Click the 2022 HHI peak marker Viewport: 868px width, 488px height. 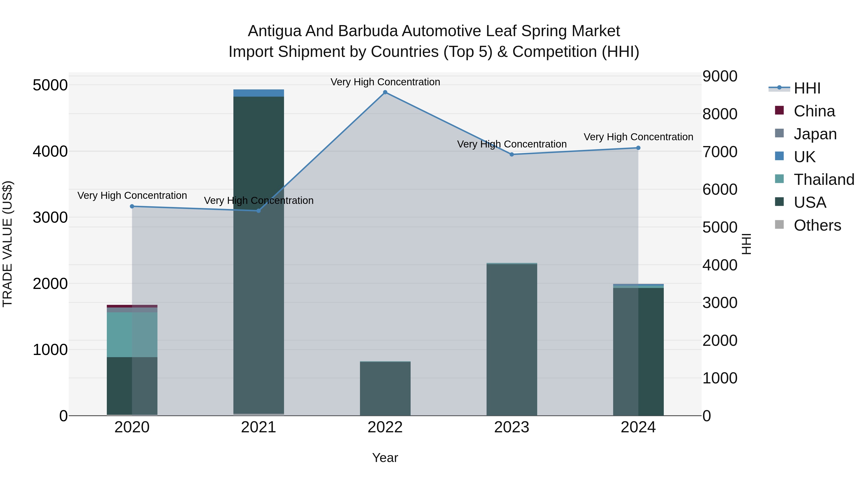click(385, 92)
